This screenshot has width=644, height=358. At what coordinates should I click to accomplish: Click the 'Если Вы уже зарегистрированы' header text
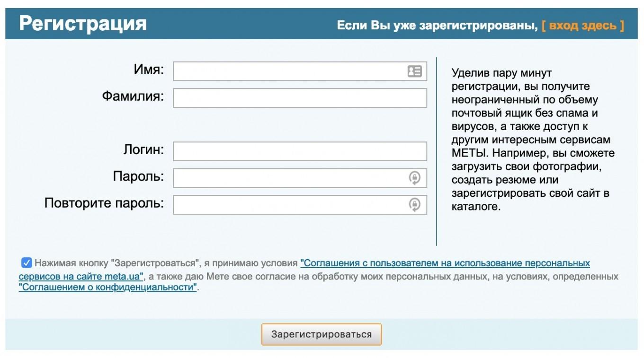pos(437,26)
